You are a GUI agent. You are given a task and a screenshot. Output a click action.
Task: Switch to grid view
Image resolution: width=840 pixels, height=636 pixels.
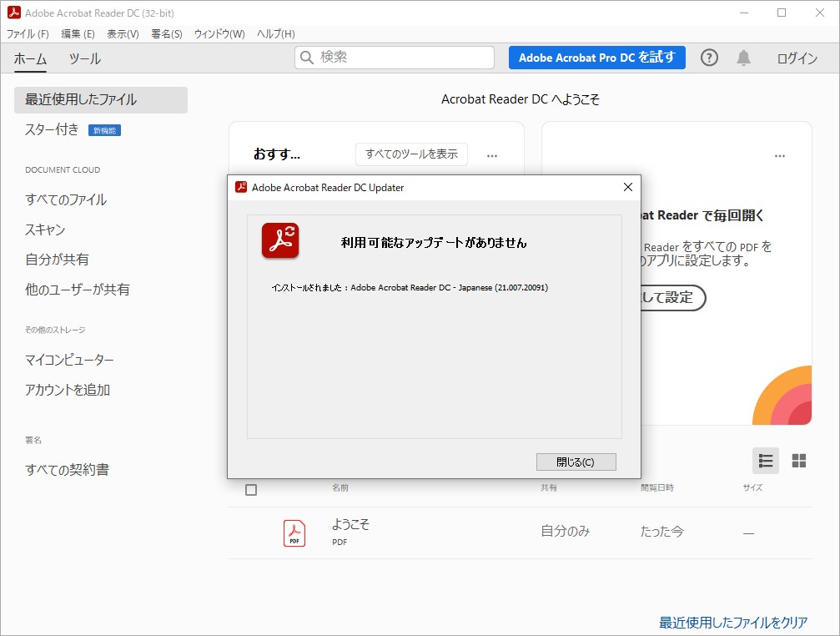[797, 460]
